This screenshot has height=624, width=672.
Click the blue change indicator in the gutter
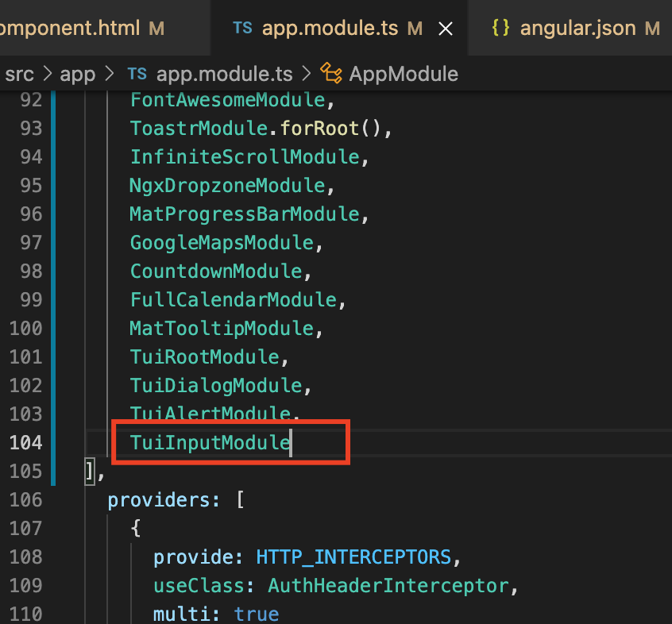52,278
